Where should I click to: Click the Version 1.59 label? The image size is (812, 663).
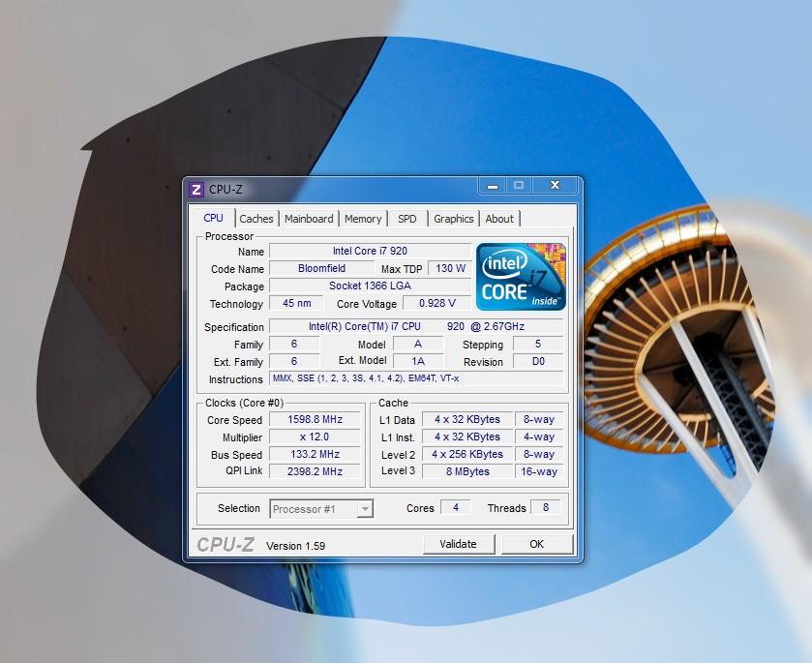coord(296,546)
